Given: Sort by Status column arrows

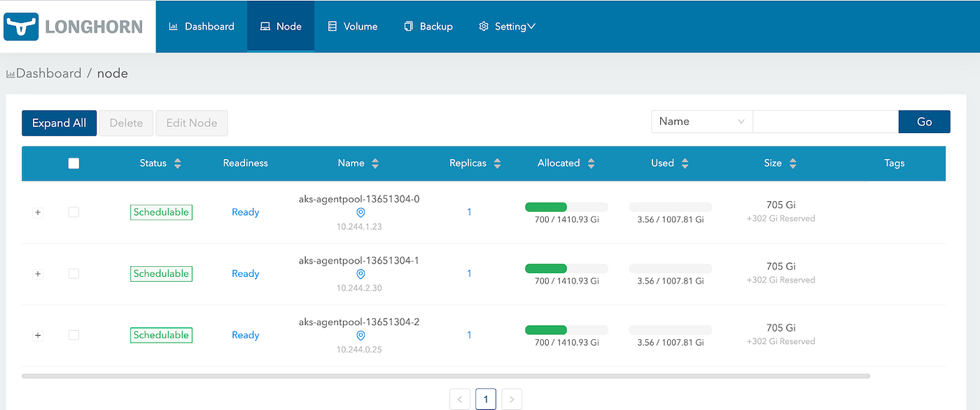Looking at the screenshot, I should coord(178,163).
